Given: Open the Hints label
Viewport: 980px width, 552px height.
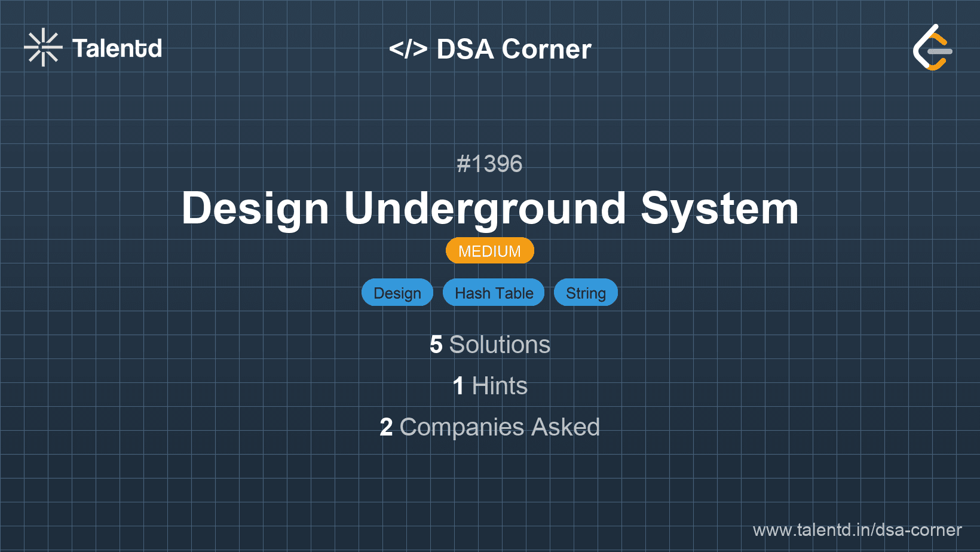Looking at the screenshot, I should (x=500, y=386).
